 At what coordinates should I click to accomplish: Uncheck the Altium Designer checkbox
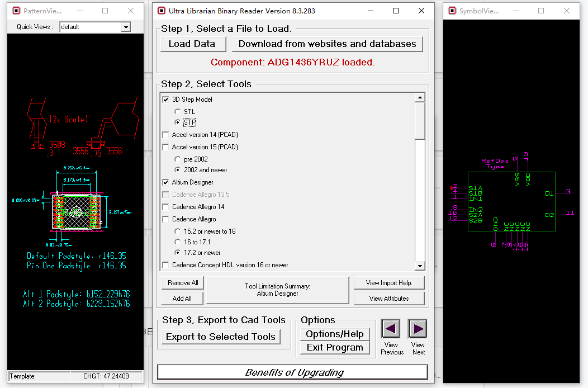(x=165, y=182)
